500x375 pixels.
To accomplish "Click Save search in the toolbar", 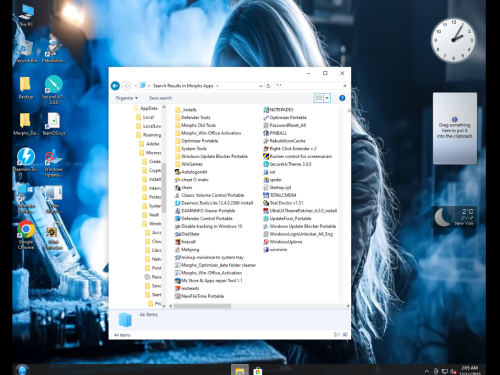I will (160, 98).
